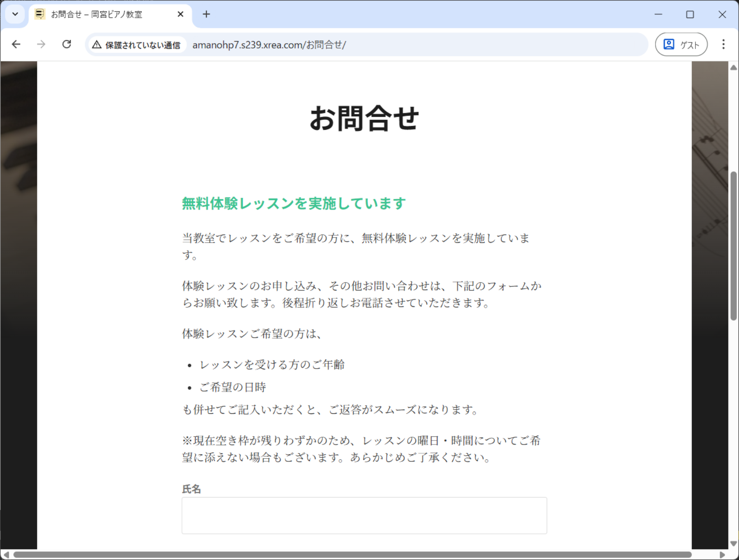Reload the current page
This screenshot has width=739, height=560.
click(67, 44)
